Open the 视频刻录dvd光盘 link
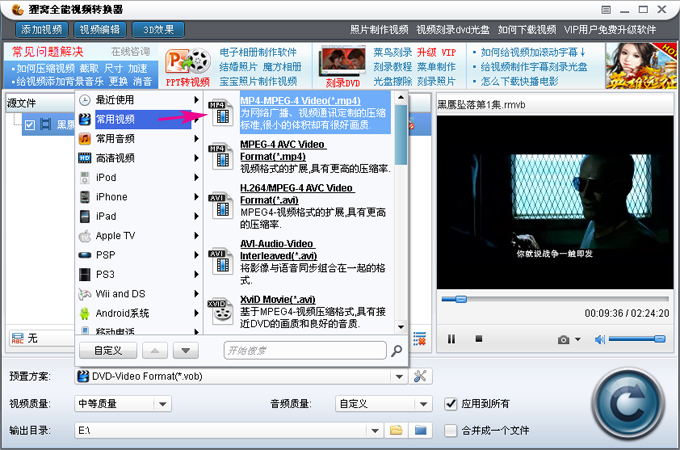Viewport: 680px width, 450px height. click(x=453, y=29)
